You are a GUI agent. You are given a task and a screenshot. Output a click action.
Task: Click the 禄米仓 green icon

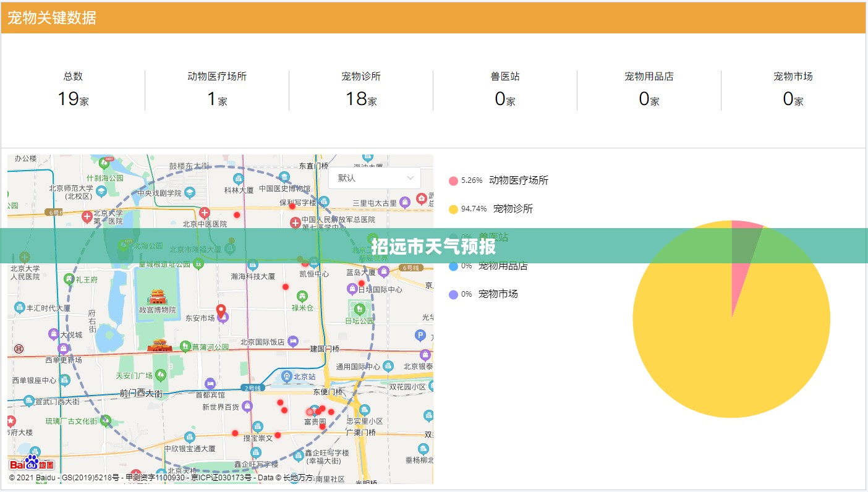[x=302, y=297]
